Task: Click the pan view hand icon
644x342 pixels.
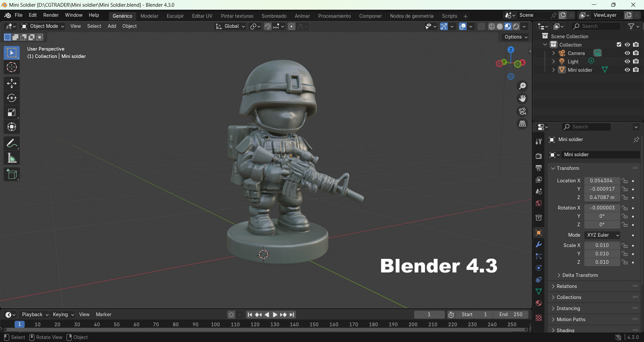Action: coord(522,99)
